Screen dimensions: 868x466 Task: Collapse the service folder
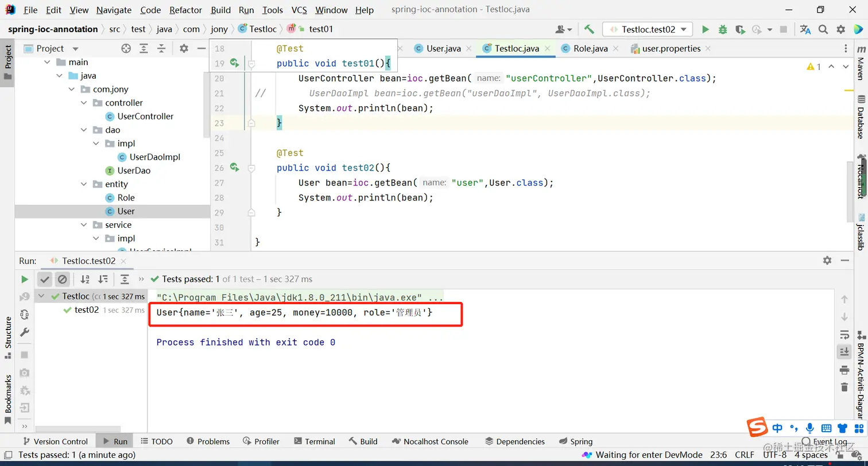84,225
